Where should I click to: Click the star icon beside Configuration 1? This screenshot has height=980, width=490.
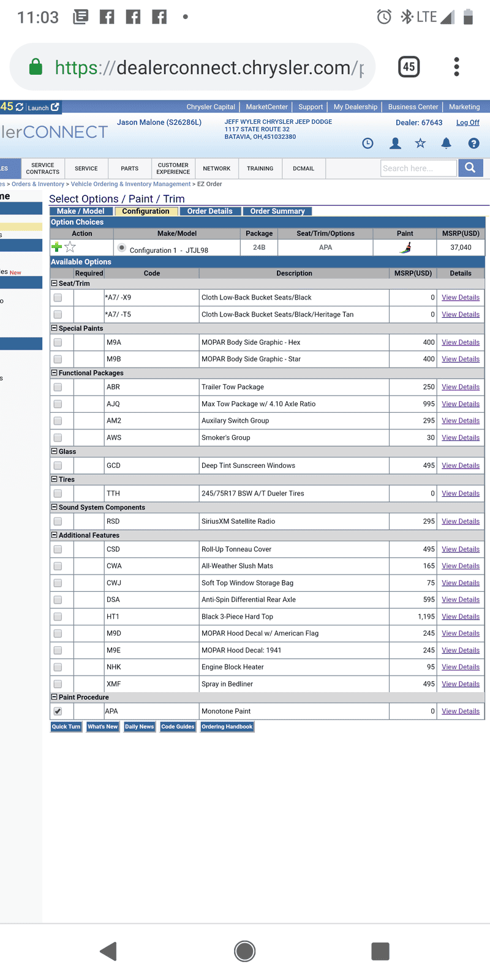(x=70, y=247)
